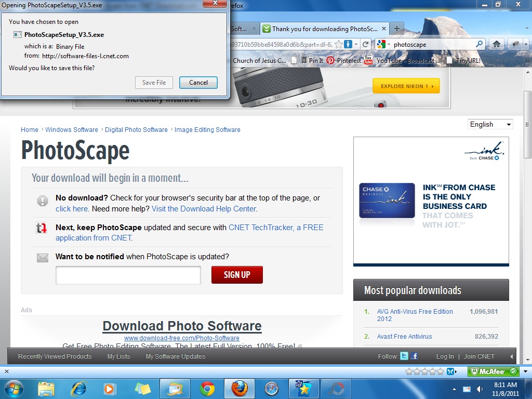This screenshot has width=532, height=399.
Task: Click the bookmark star in the address bar
Action: tap(339, 45)
